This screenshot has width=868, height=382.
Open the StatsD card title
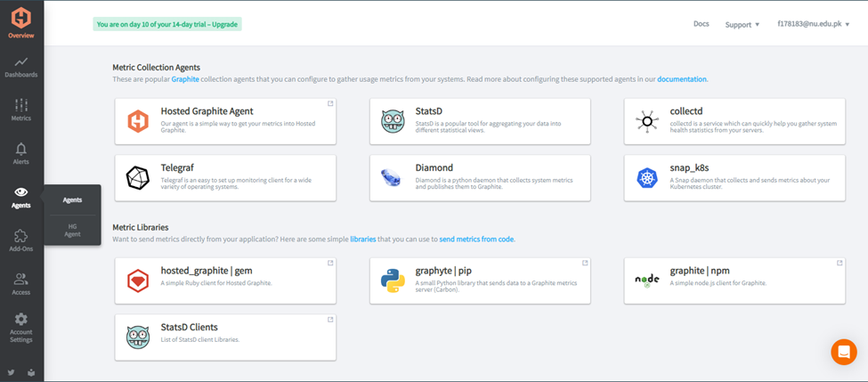coord(429,111)
